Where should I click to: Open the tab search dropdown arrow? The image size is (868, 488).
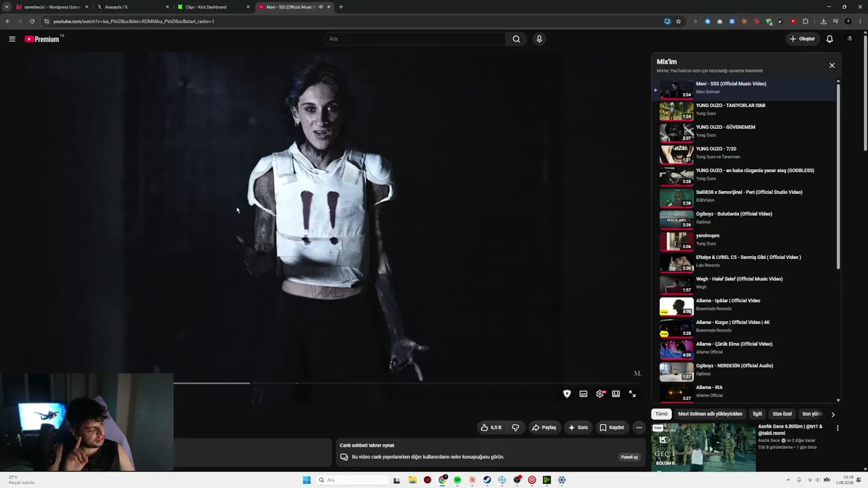[x=6, y=7]
